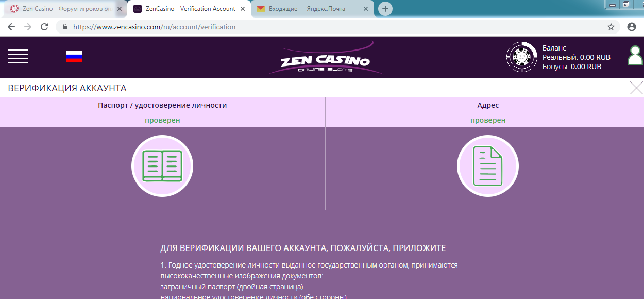
Task: Click the 'ДЛЯ ВЕРИФИКАЦИИ ВАШЕГО АККАУНТА' heading
Action: click(303, 248)
